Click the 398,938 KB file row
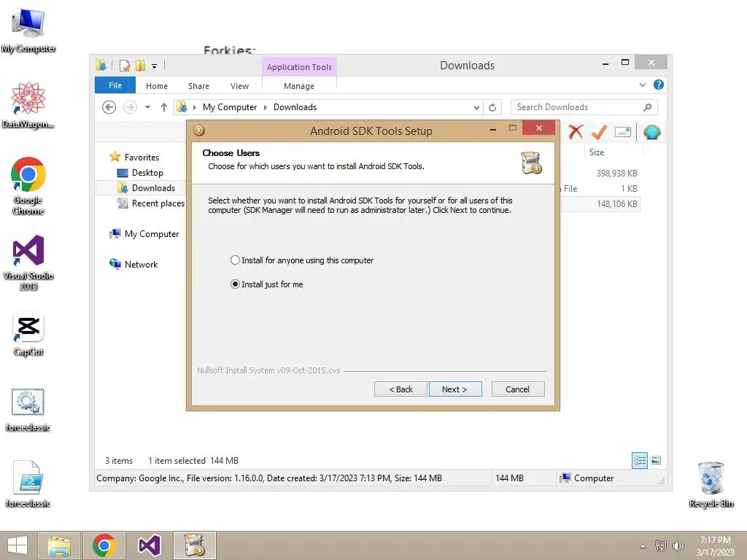Image resolution: width=747 pixels, height=560 pixels. pyautogui.click(x=616, y=174)
